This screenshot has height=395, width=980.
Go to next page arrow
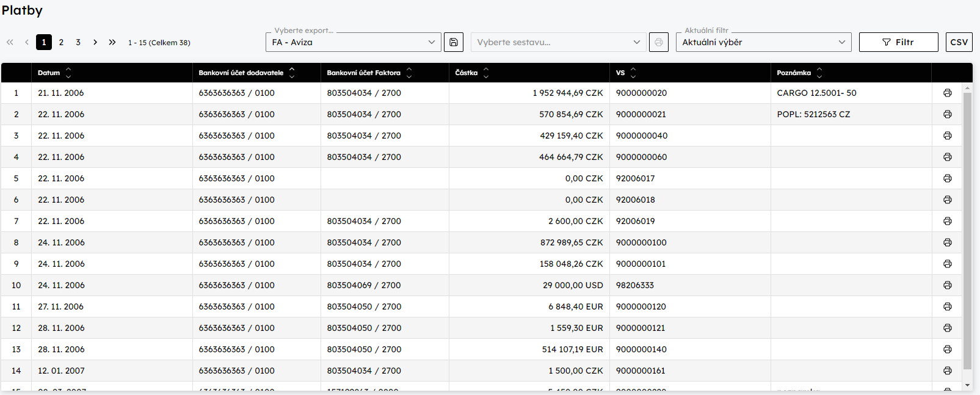pos(95,42)
